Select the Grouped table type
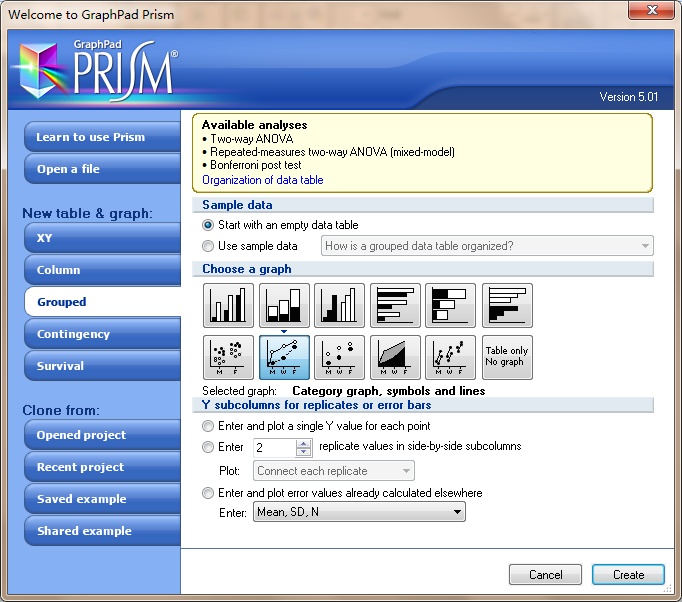 (x=103, y=301)
